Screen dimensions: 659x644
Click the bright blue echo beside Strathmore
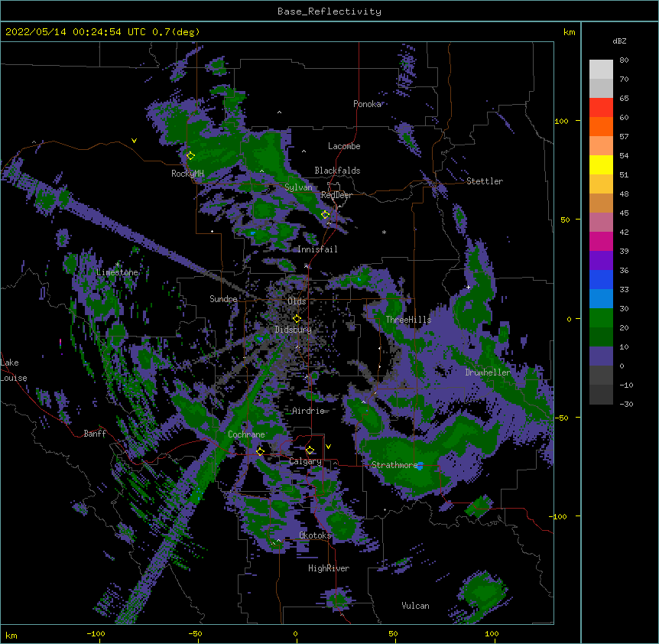click(420, 466)
